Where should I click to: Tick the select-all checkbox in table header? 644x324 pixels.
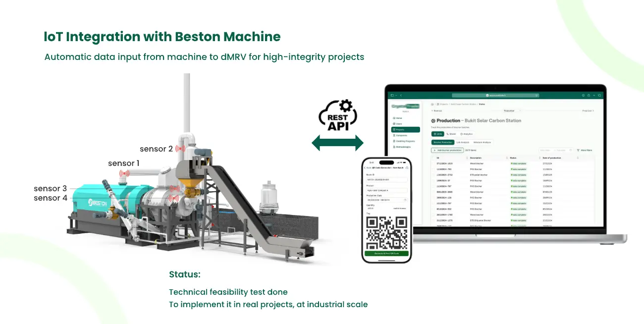[x=433, y=158]
